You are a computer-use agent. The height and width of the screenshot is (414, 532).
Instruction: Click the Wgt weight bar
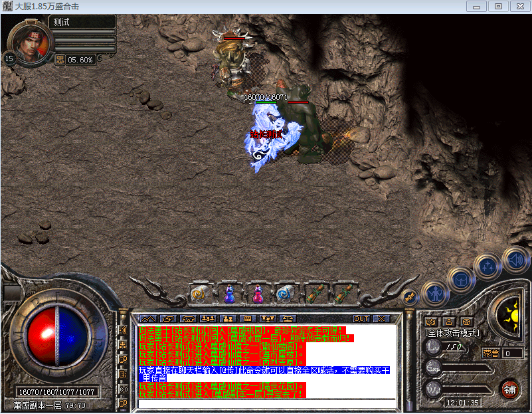(x=466, y=390)
